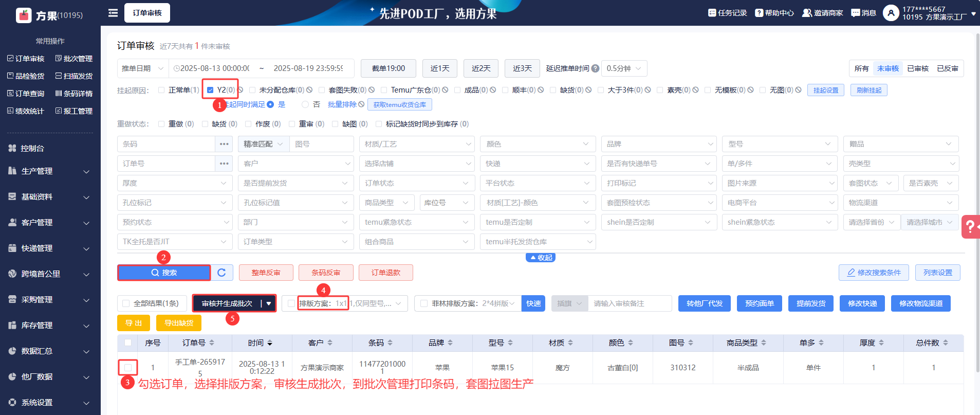This screenshot has height=415, width=980.
Task: Open the 材质/工艺 dropdown
Action: [x=417, y=144]
